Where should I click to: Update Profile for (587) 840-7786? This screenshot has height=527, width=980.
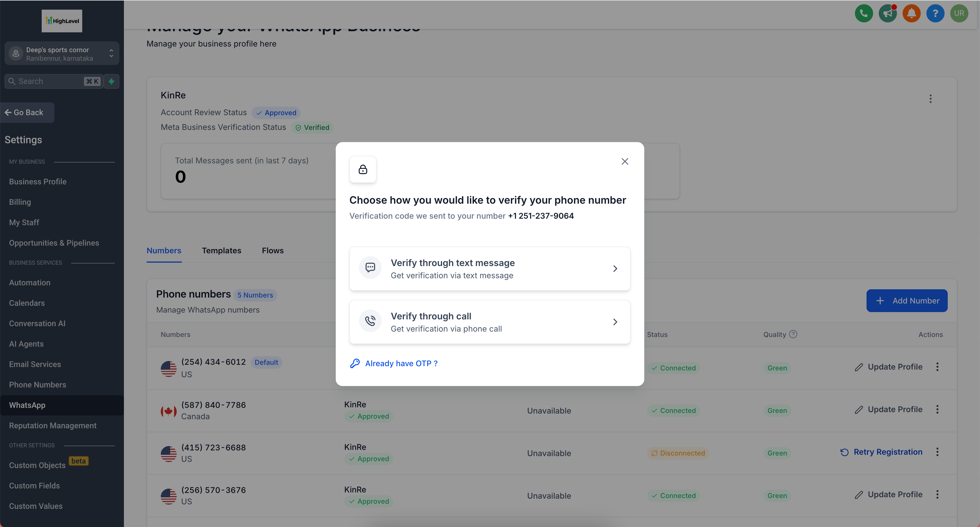point(888,409)
